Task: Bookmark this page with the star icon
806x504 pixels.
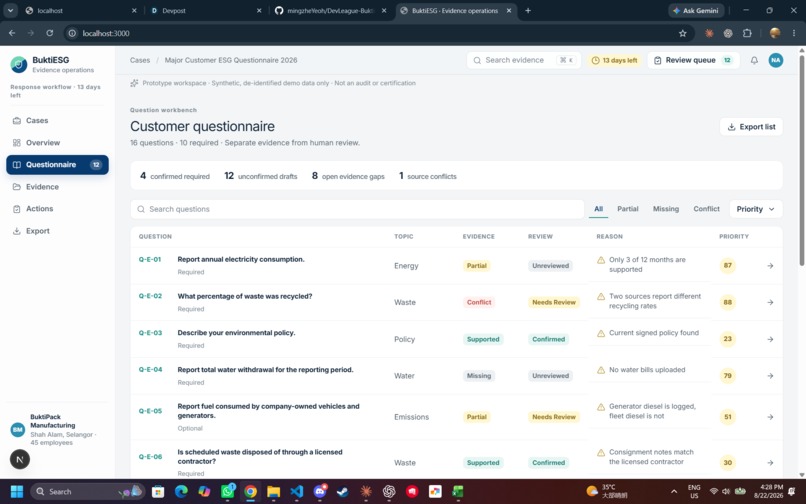Action: click(682, 33)
